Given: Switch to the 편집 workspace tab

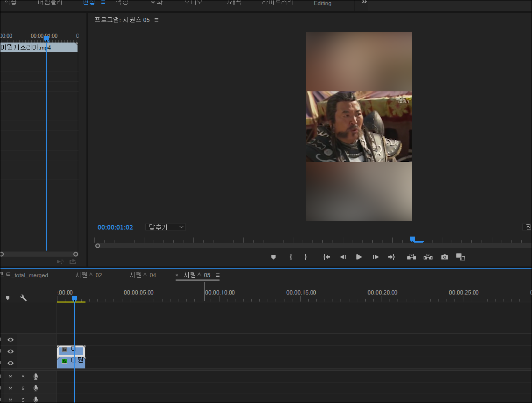Looking at the screenshot, I should tap(89, 2).
